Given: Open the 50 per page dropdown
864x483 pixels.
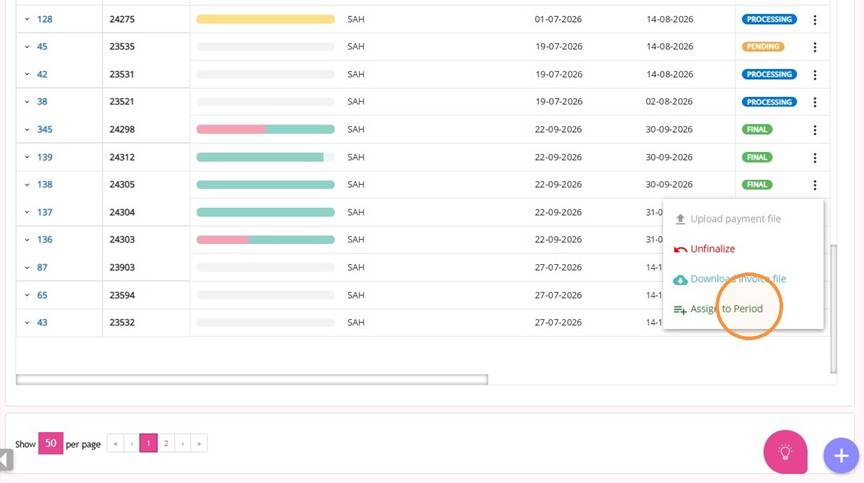Looking at the screenshot, I should click(51, 443).
